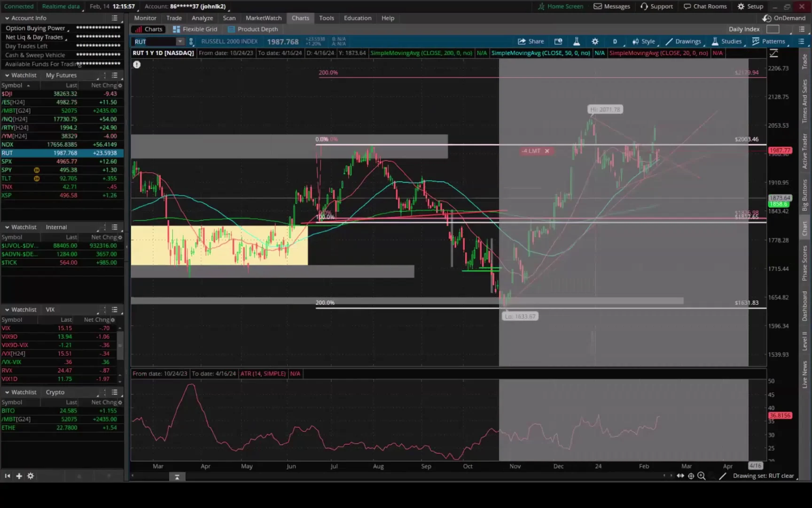
Task: Switch to the Monitor tab
Action: tap(145, 18)
